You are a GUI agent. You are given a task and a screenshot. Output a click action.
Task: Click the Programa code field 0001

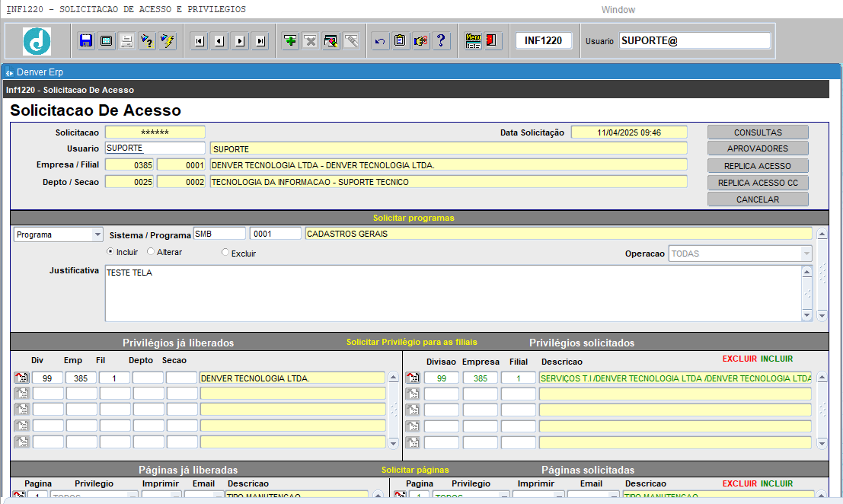tap(275, 234)
